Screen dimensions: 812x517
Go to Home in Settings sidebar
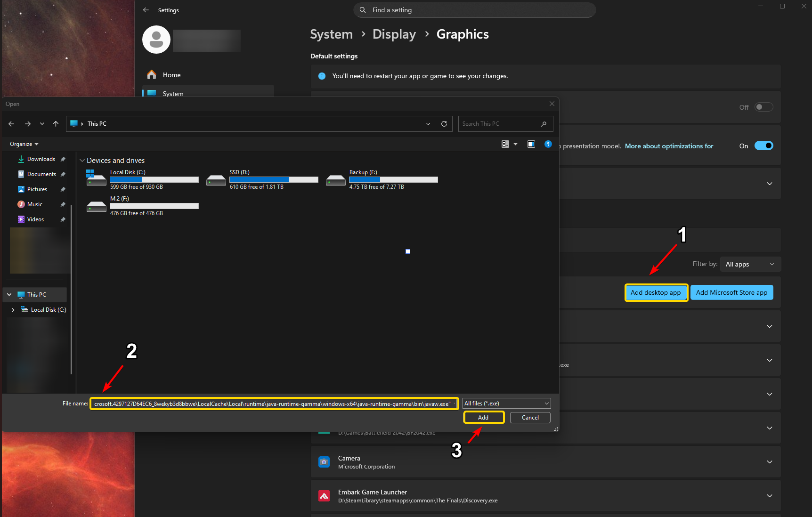[x=171, y=75]
